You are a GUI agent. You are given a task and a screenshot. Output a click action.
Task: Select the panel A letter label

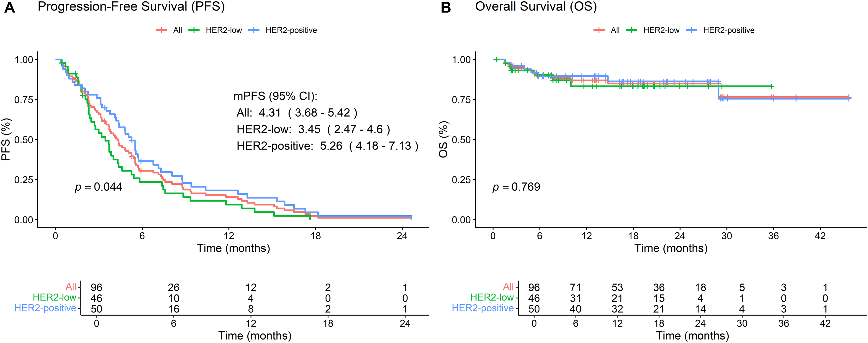point(10,8)
